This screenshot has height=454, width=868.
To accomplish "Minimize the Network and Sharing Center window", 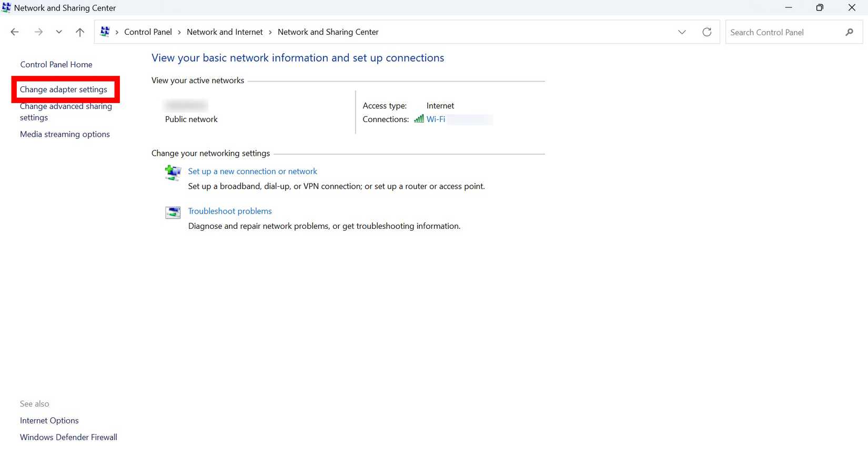I will 789,7.
